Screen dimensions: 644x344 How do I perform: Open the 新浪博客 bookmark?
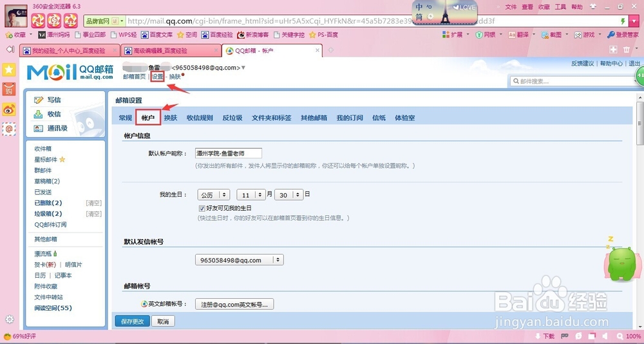point(253,35)
